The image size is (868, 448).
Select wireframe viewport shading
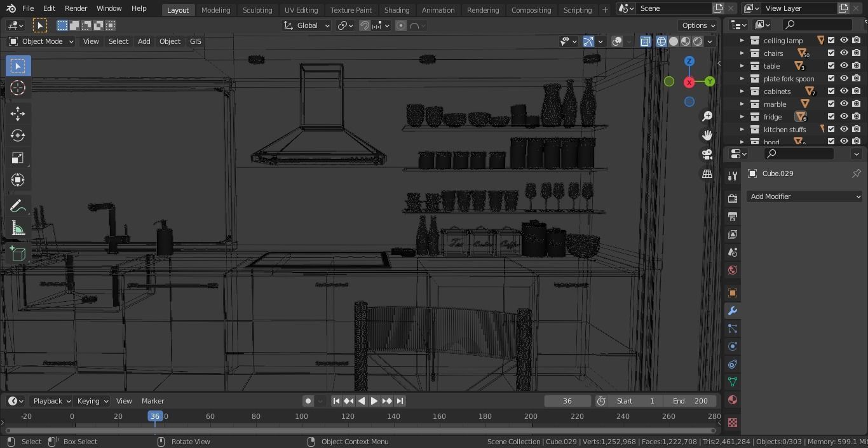click(x=661, y=41)
